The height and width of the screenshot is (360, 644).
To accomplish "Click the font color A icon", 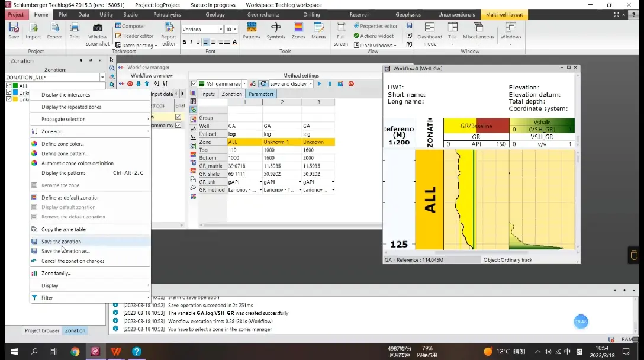I will point(234,42).
